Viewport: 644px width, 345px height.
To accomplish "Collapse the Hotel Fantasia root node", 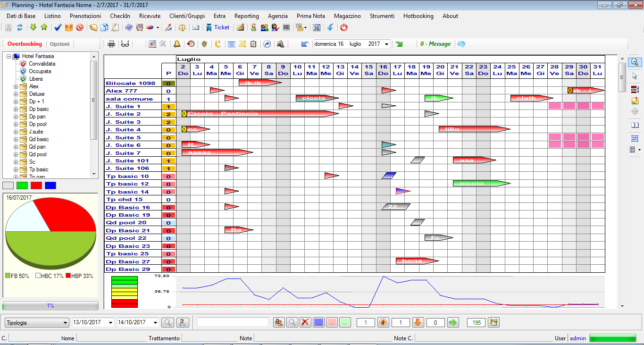I will [x=8, y=56].
